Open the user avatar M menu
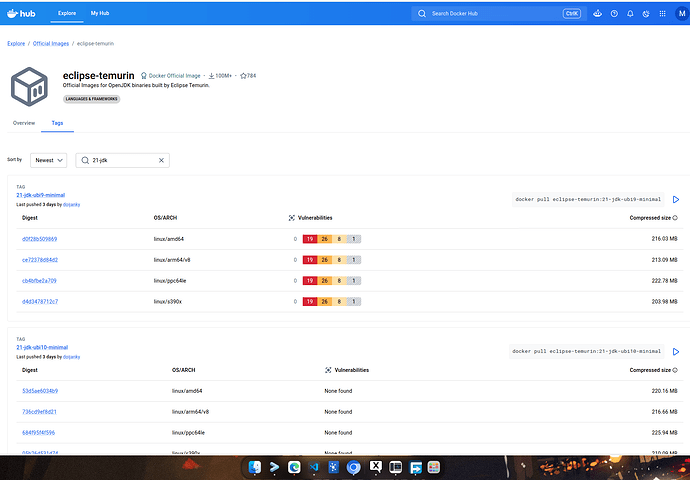 (x=682, y=14)
